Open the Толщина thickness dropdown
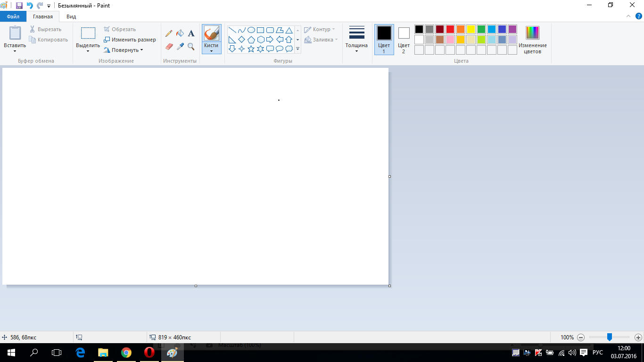Screen dimensions: 644x362 356,39
